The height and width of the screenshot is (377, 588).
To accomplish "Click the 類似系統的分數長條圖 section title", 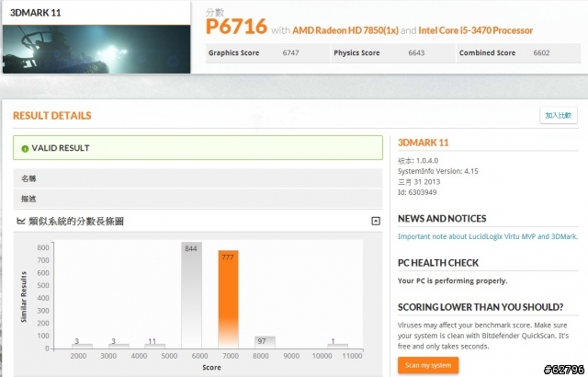I will (76, 222).
